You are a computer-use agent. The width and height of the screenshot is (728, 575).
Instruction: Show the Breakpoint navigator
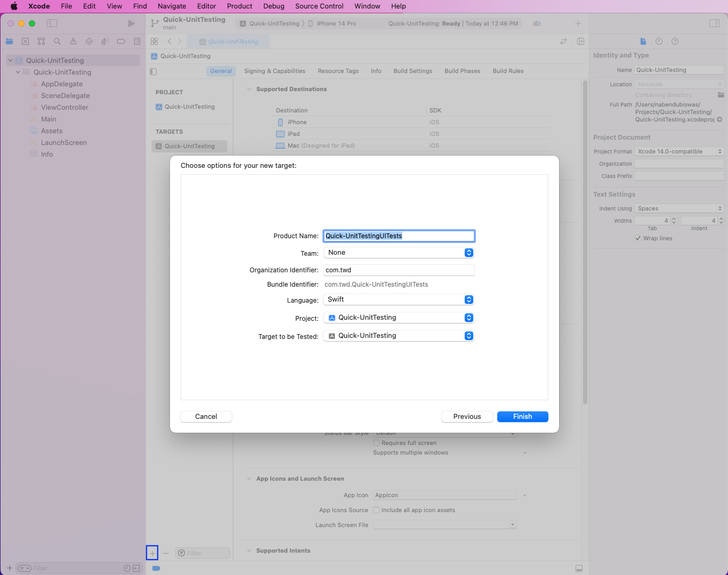pos(121,42)
